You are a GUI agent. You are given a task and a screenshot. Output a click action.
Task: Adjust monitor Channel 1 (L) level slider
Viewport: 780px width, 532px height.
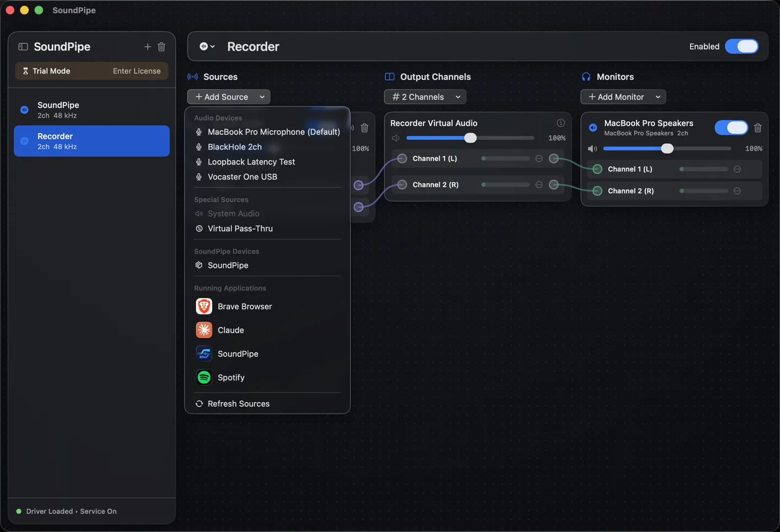(703, 169)
